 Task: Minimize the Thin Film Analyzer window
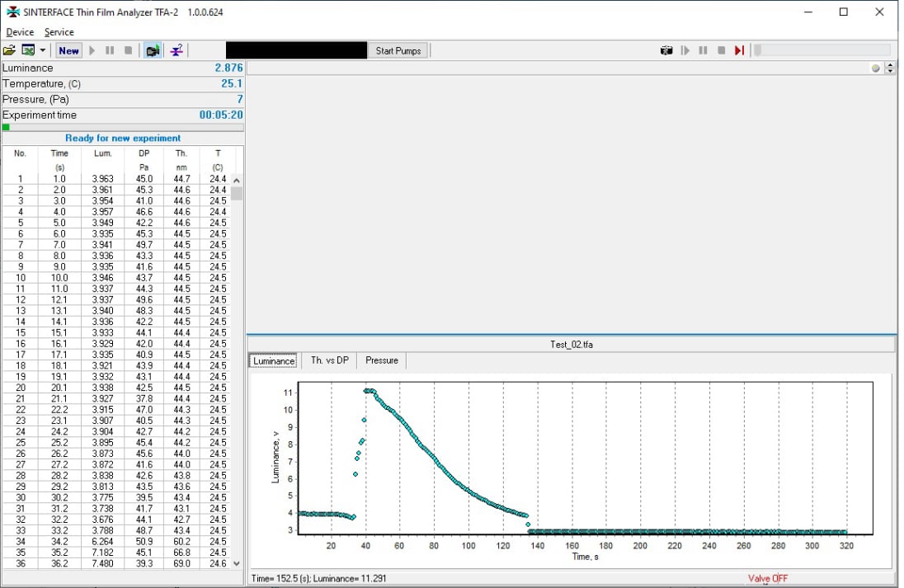point(808,12)
